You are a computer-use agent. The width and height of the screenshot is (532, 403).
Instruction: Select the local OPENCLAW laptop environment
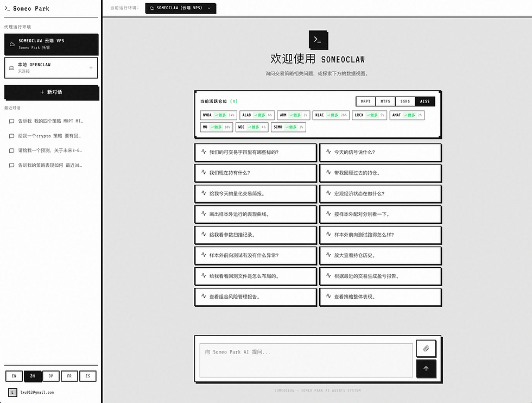(51, 68)
